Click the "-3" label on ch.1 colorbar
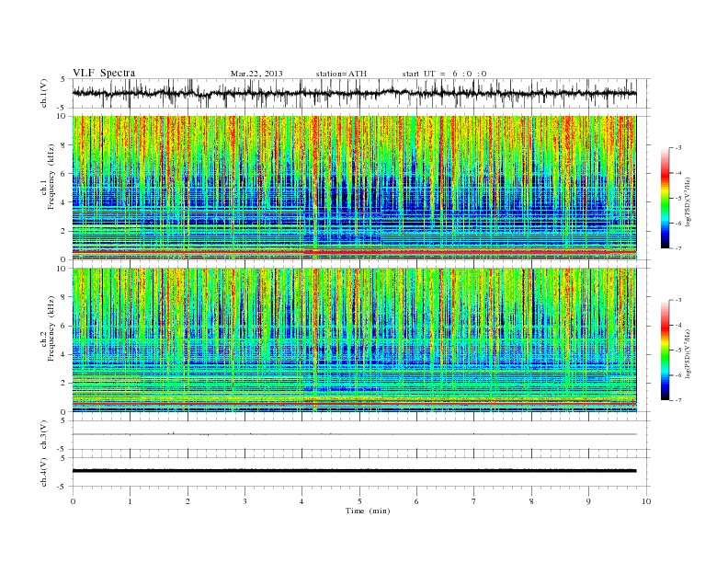 point(677,148)
